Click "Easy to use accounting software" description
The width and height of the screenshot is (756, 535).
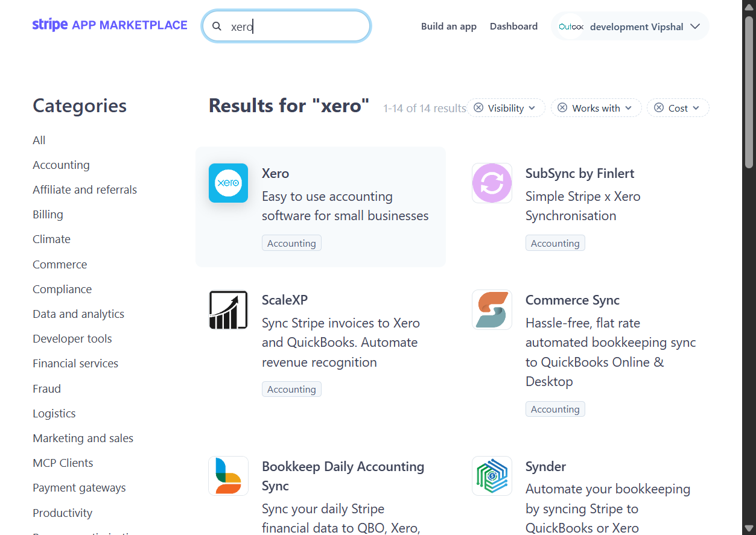coord(345,206)
